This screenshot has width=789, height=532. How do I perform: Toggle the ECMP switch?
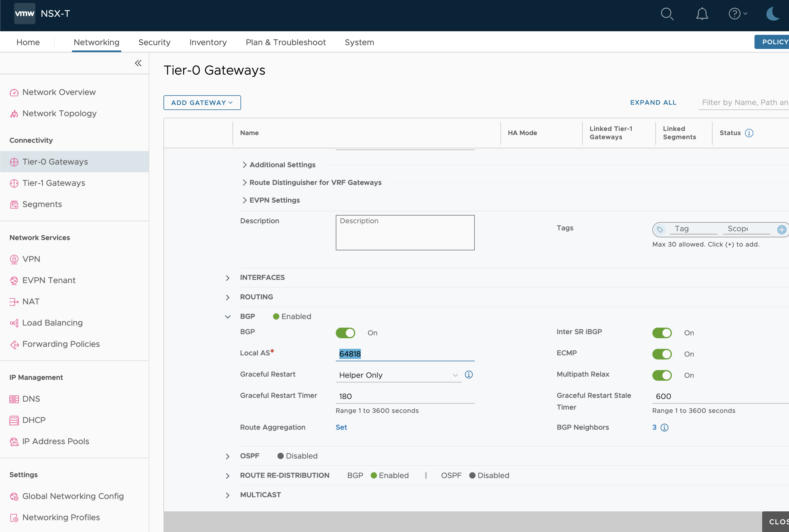click(x=662, y=354)
